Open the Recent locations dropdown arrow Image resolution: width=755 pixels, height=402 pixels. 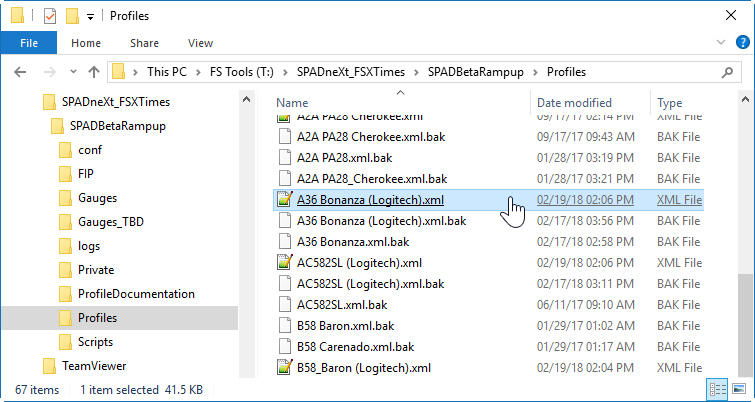tap(71, 72)
